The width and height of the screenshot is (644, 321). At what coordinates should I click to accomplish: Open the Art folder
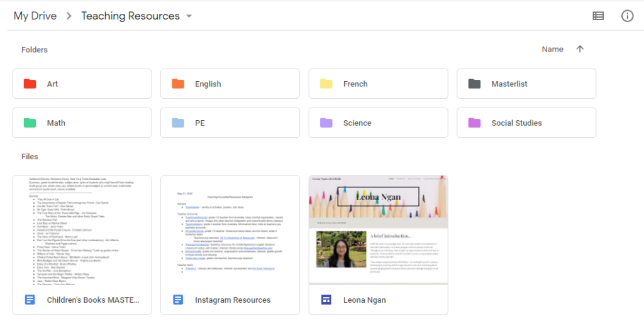click(82, 84)
